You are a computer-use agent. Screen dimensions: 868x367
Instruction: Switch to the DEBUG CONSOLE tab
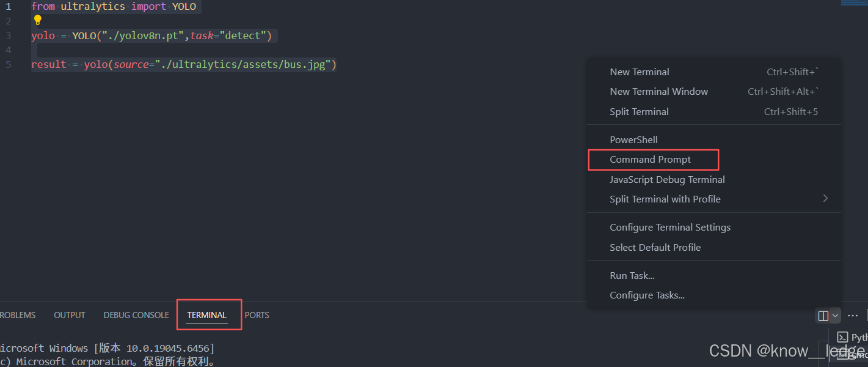[x=136, y=316]
